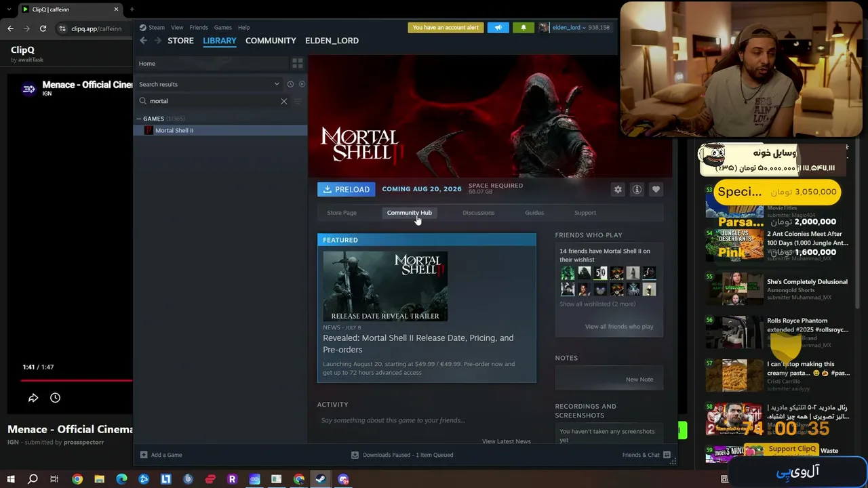Open the Friends menu in Steam
The width and height of the screenshot is (868, 488).
tap(199, 28)
